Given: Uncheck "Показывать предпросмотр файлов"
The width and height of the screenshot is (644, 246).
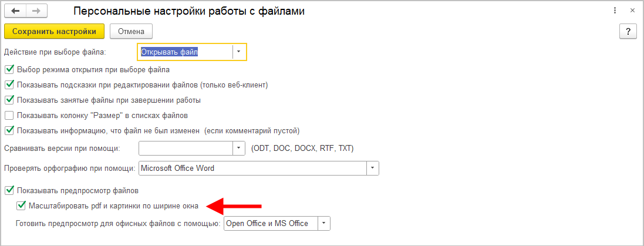Looking at the screenshot, I should point(9,190).
